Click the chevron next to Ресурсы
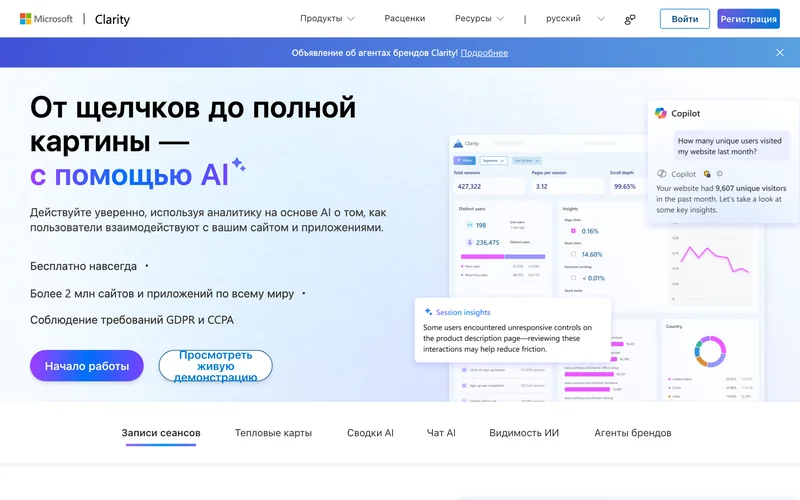 [x=500, y=19]
